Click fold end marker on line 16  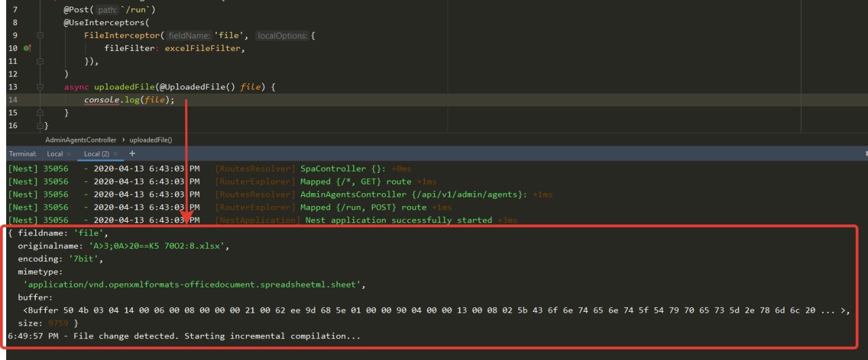41,126
